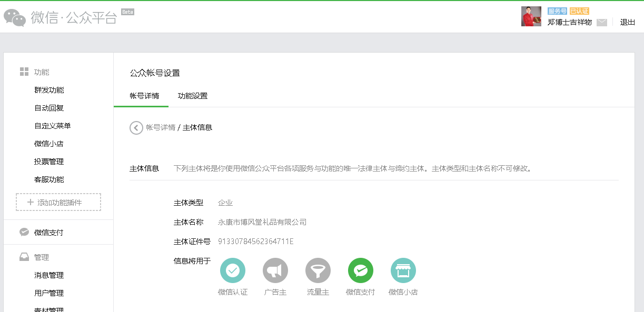Click the Advertiser (广告主) megaphone icon
Viewport: 644px width, 312px height.
275,270
